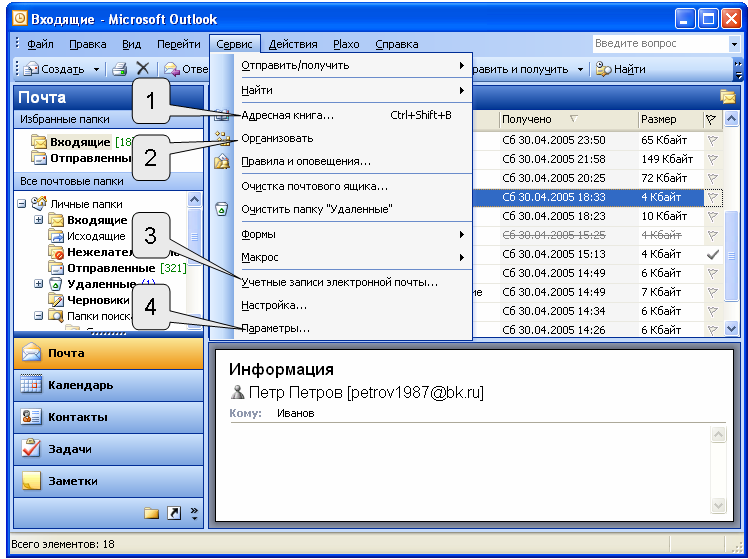This screenshot has width=748, height=559.
Task: Open the Plaxo menu
Action: (346, 44)
